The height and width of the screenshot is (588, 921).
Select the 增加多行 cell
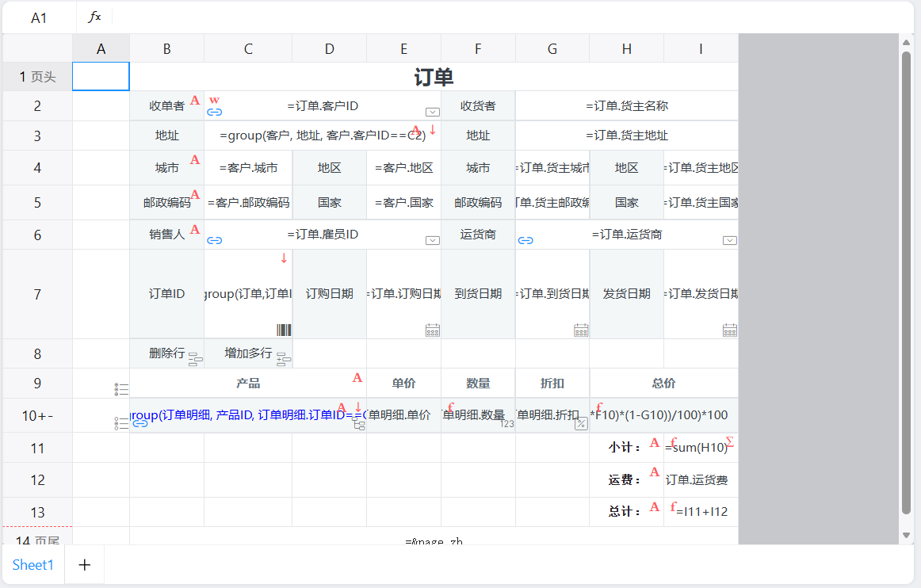(x=248, y=353)
